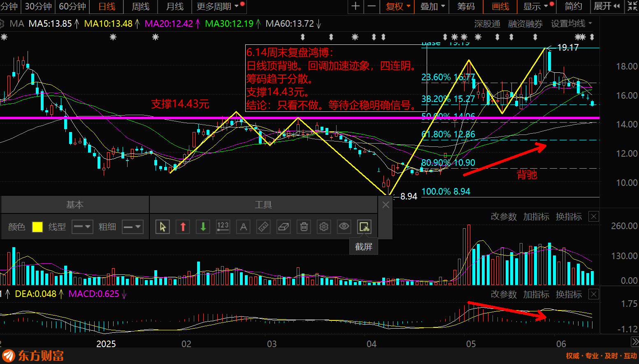Switch to 60分钟 period tab
The width and height of the screenshot is (639, 364).
tap(72, 7)
